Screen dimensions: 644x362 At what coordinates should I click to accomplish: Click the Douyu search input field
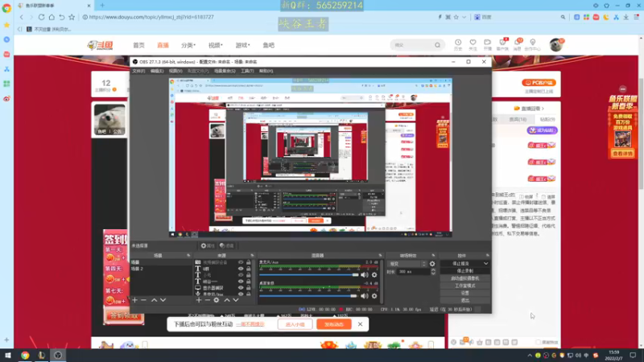tap(412, 45)
